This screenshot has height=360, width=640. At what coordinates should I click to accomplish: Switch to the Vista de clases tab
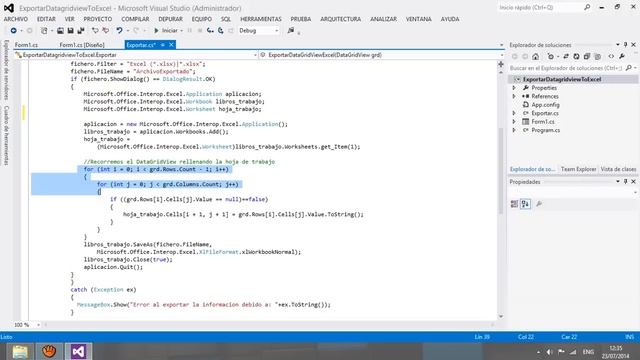coord(618,169)
